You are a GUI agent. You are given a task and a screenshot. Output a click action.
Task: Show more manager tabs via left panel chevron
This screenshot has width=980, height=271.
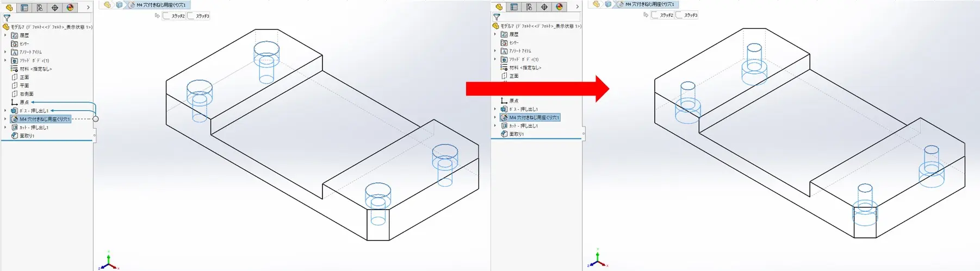coord(88,8)
